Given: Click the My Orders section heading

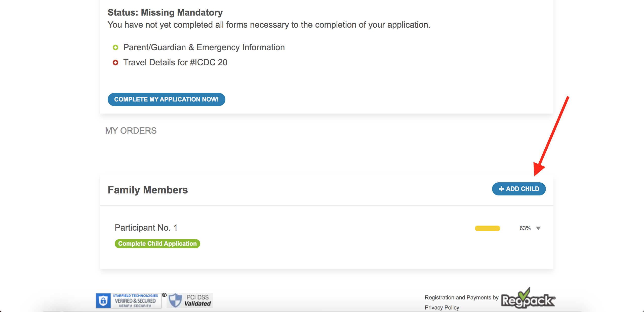Looking at the screenshot, I should pos(131,131).
